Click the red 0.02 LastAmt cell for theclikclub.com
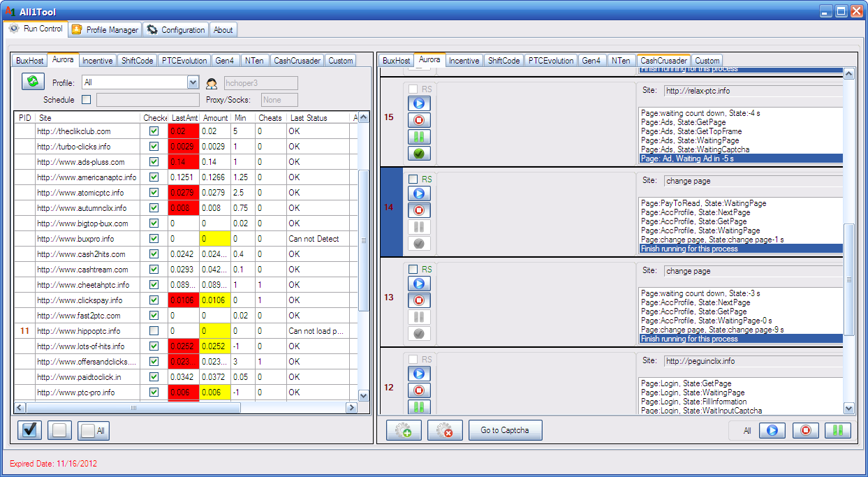Image resolution: width=868 pixels, height=477 pixels. [183, 131]
